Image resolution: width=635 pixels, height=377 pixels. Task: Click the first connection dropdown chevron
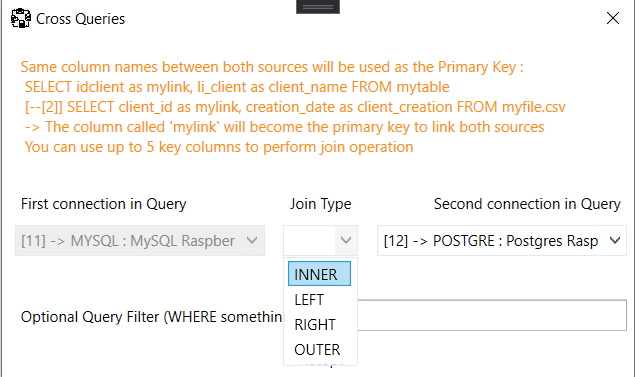[252, 241]
